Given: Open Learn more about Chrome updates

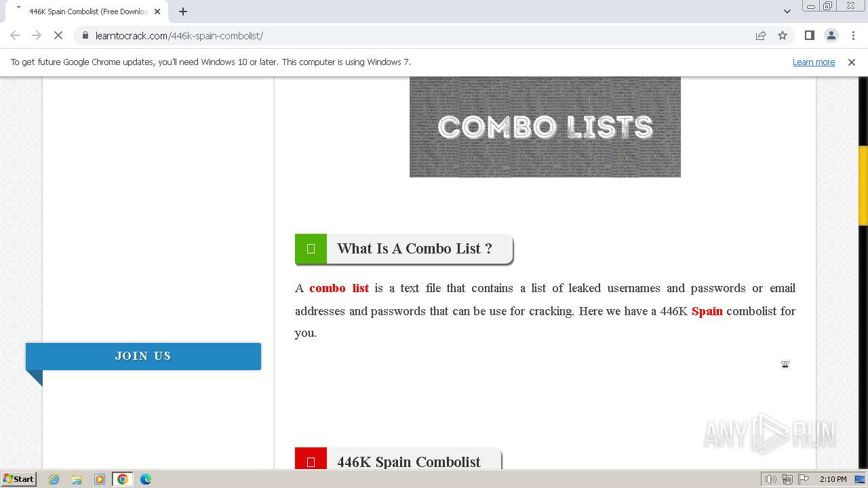Looking at the screenshot, I should tap(814, 62).
